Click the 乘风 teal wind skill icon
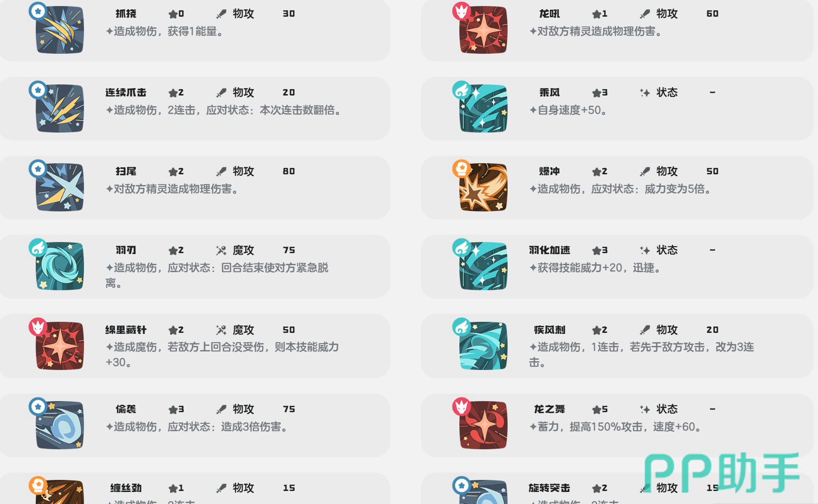Image resolution: width=818 pixels, height=504 pixels. (483, 108)
